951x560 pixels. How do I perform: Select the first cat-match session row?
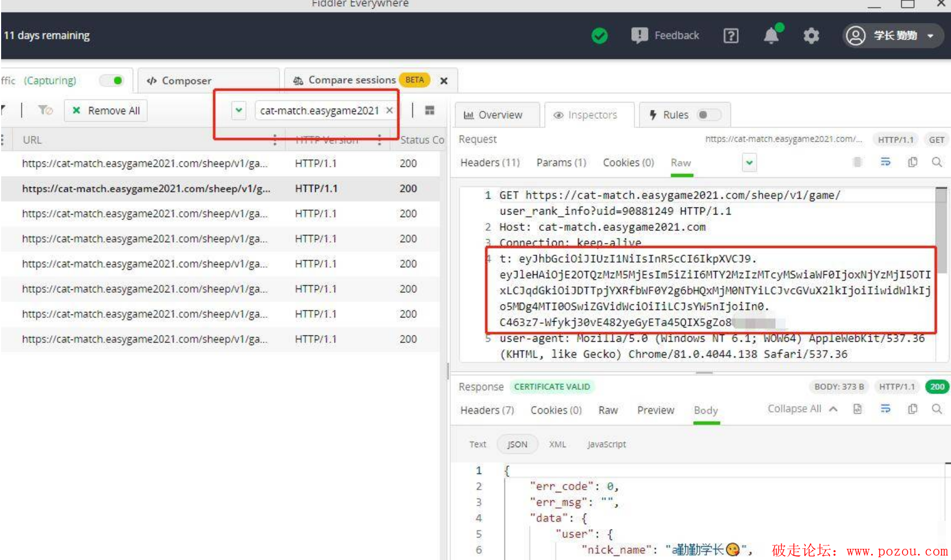[x=220, y=163]
